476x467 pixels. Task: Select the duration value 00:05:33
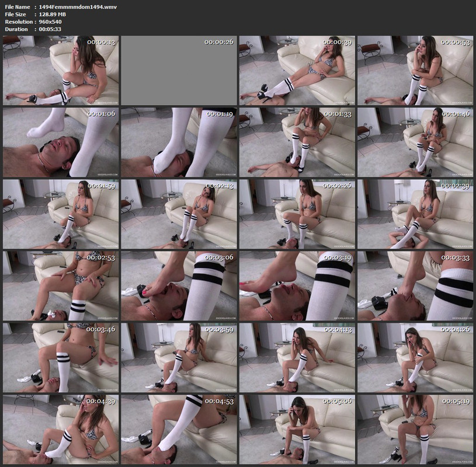click(x=50, y=29)
